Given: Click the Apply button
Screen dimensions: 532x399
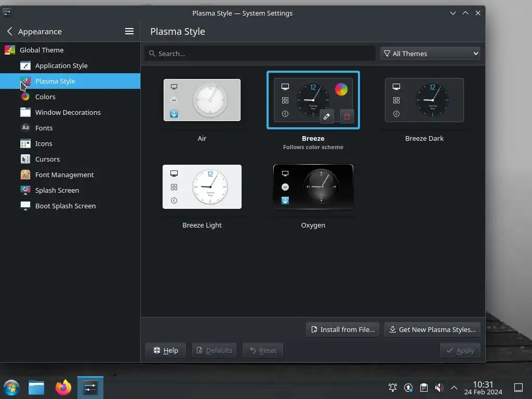Looking at the screenshot, I should (460, 350).
